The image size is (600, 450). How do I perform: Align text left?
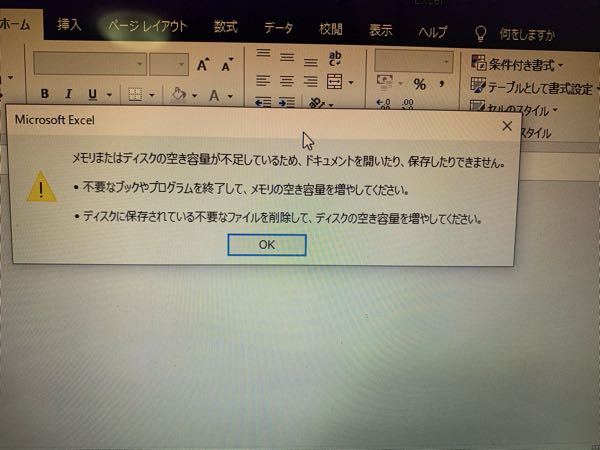tap(263, 81)
